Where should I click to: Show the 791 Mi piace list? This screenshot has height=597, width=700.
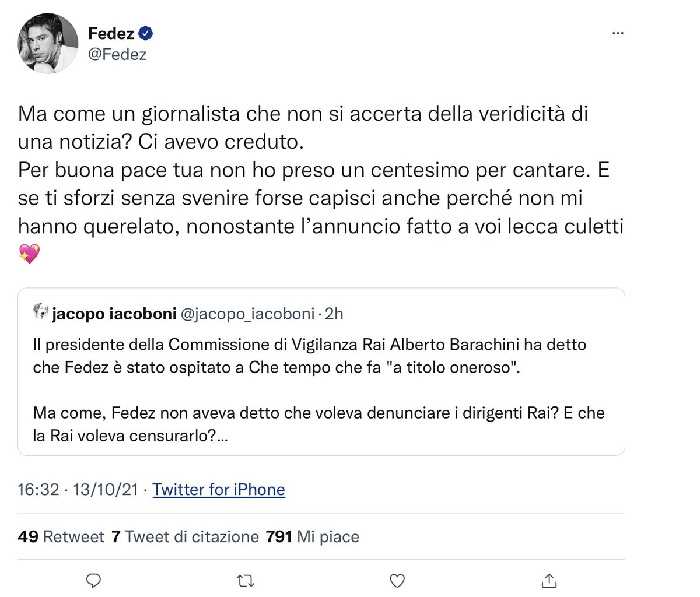point(312,536)
